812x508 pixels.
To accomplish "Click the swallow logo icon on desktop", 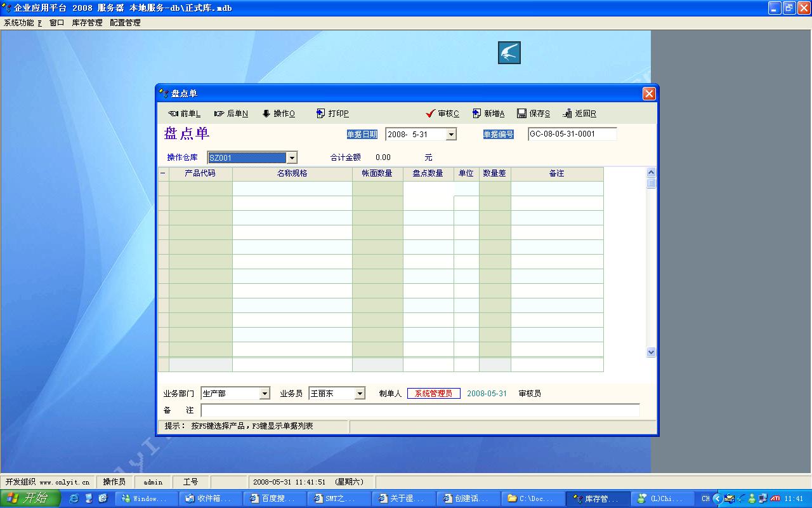I will [509, 53].
